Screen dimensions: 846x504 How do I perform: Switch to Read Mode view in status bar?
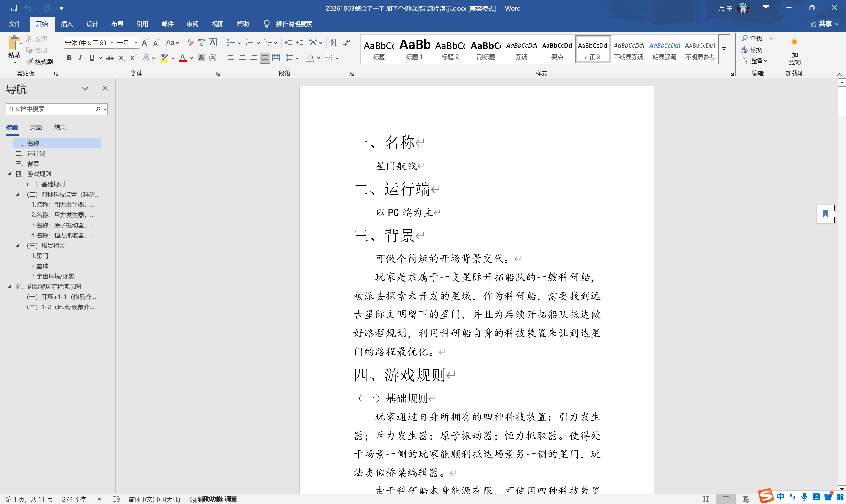(x=706, y=499)
